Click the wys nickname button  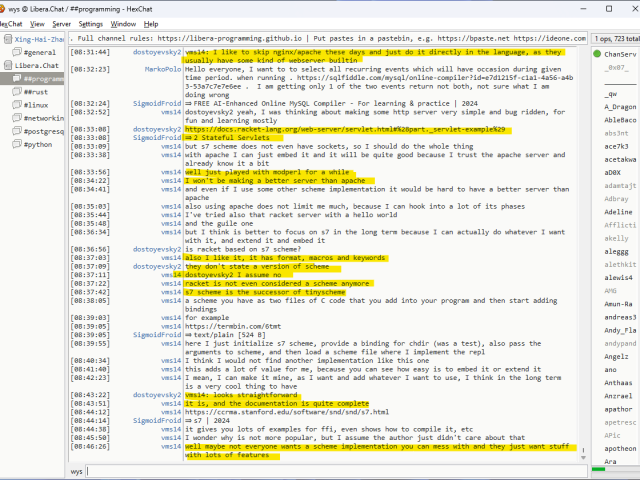[77, 471]
